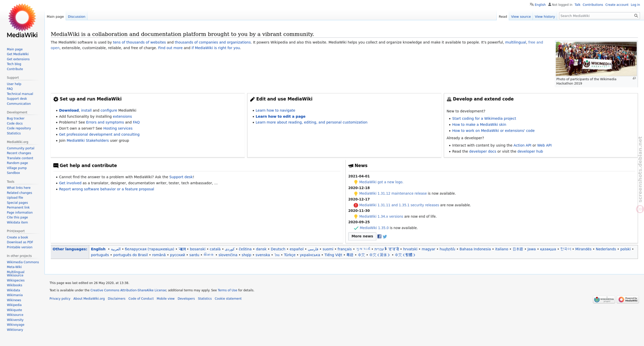Viewport: 644px width, 346px height.
Task: Click the flask icon beside Develop and extend code
Action: [449, 99]
